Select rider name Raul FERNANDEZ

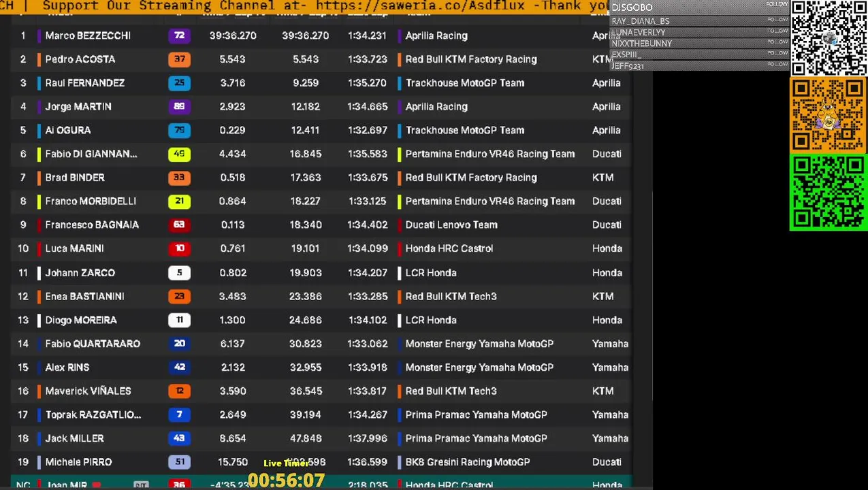click(85, 83)
